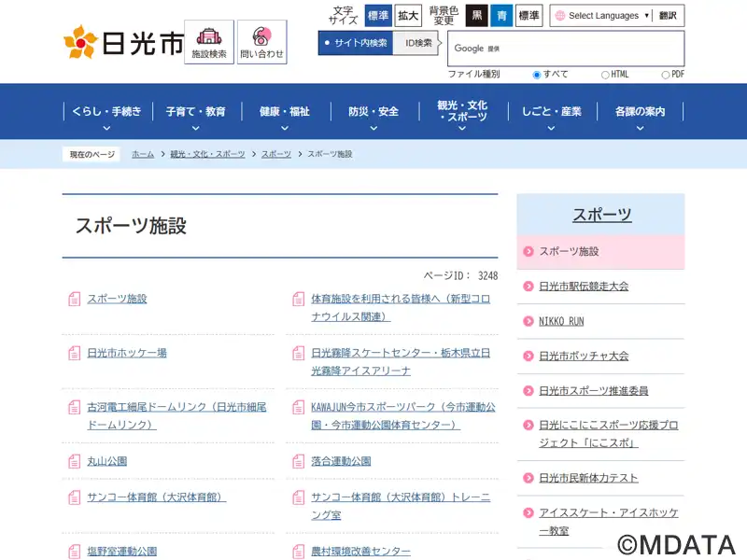Click document icon beside 丸山公園
This screenshot has height=560, width=747.
point(75,462)
